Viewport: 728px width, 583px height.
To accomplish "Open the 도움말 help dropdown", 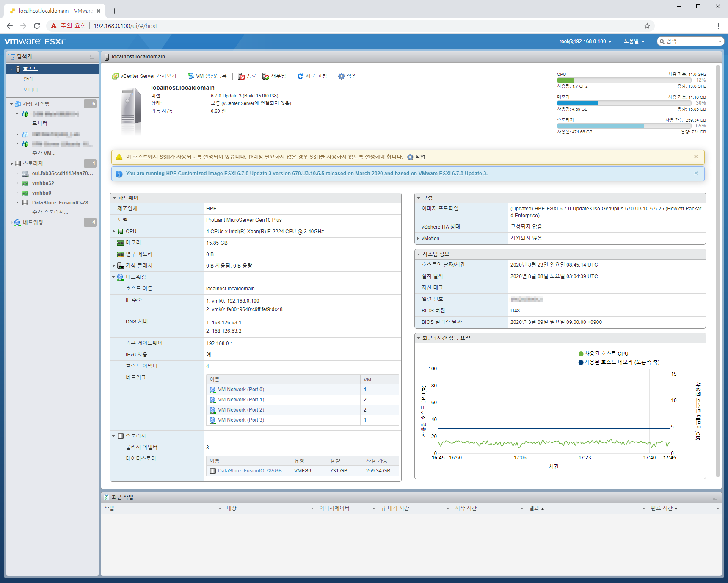I will [634, 41].
